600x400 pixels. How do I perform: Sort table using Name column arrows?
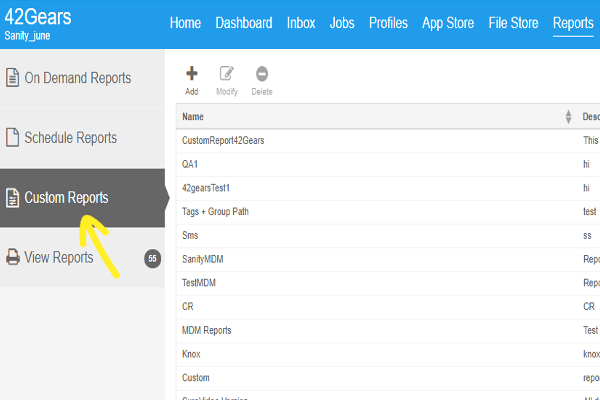pyautogui.click(x=568, y=117)
